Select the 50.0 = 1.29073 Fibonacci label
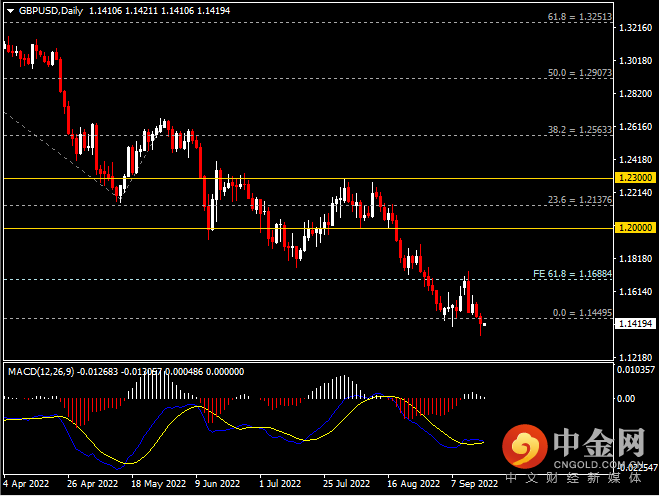The image size is (659, 496). 580,73
